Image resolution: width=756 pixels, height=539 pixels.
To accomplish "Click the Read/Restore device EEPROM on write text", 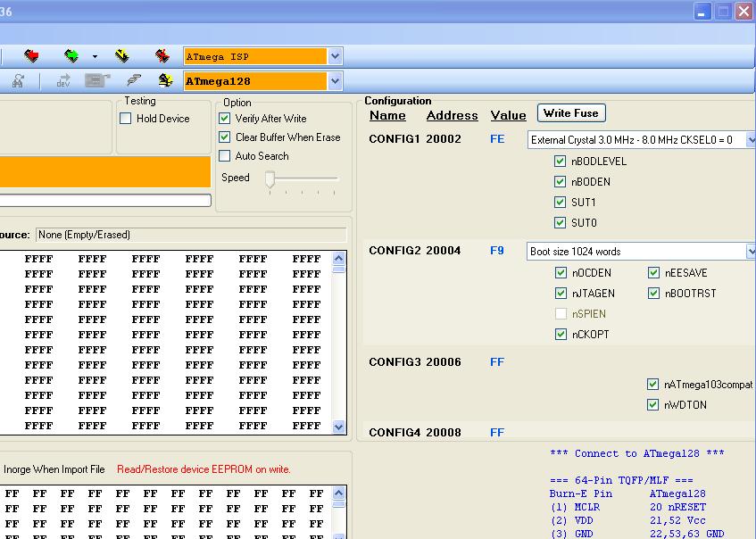I will tap(204, 469).
